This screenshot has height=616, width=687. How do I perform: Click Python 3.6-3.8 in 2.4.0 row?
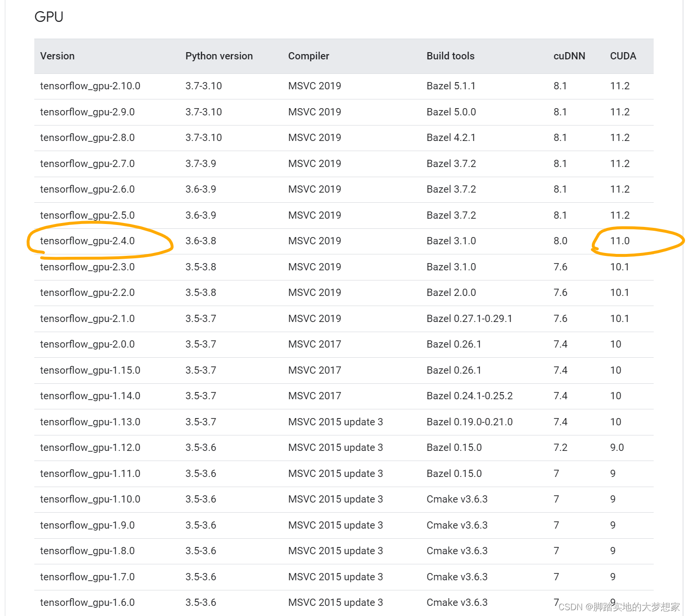201,241
